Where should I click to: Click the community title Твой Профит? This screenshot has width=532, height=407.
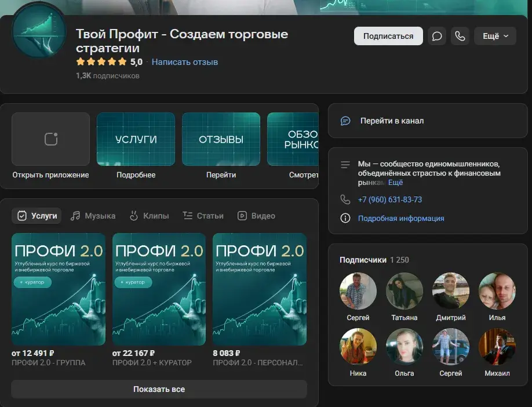pyautogui.click(x=182, y=41)
